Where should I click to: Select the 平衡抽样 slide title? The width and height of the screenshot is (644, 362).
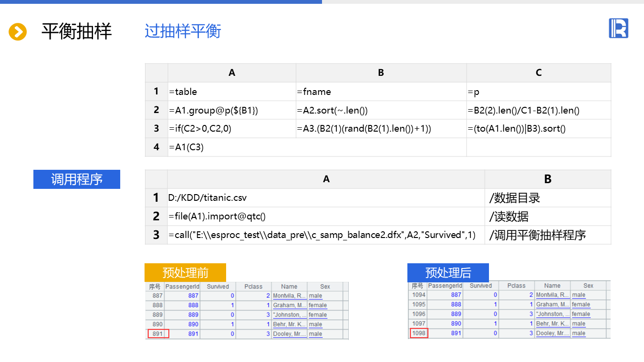(x=76, y=31)
